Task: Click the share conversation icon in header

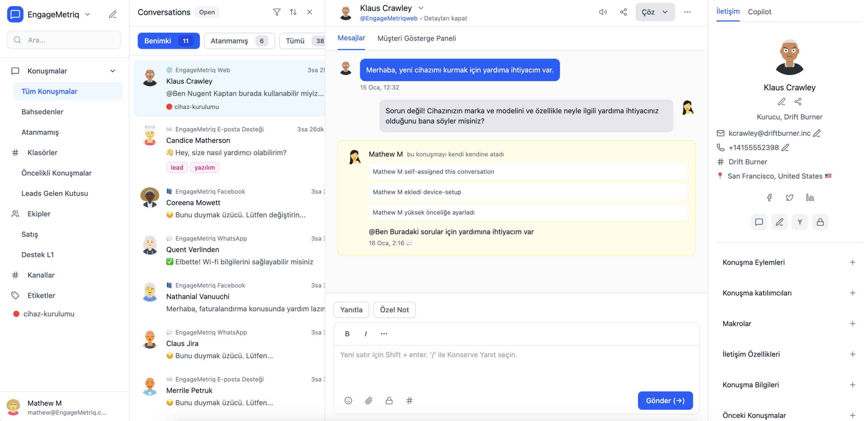Action: [623, 12]
